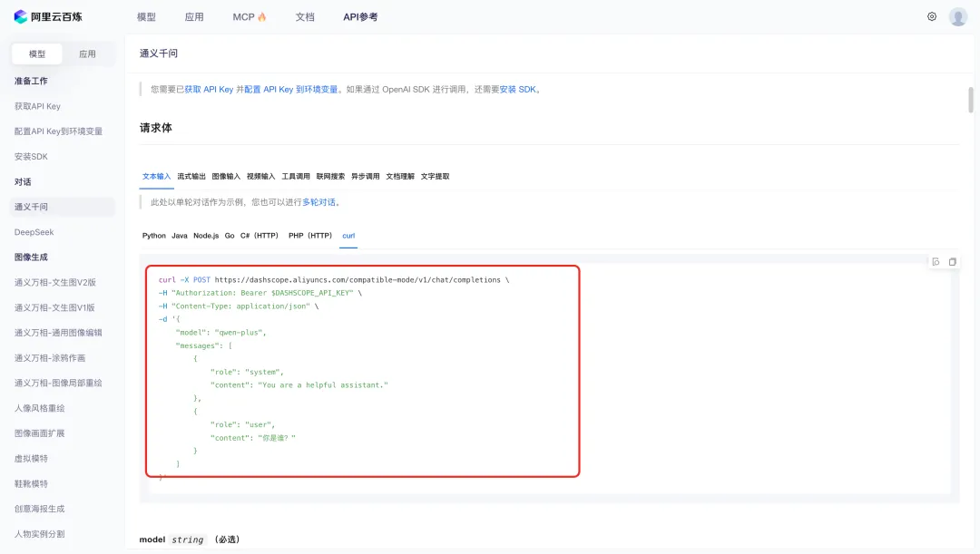Image resolution: width=980 pixels, height=554 pixels.
Task: Open 通义千问 in sidebar
Action: [x=63, y=207]
